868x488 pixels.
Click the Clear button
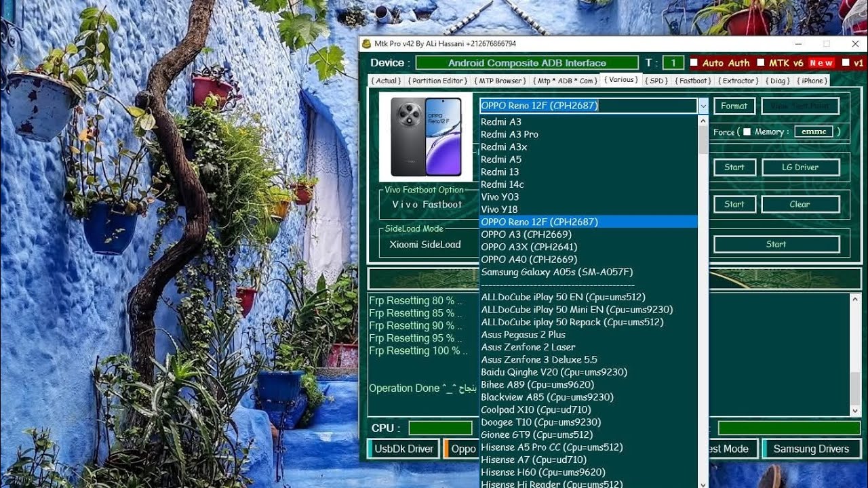tap(800, 204)
